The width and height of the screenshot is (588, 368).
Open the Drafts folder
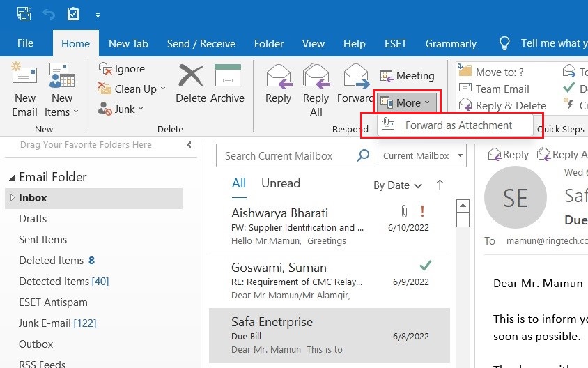33,219
